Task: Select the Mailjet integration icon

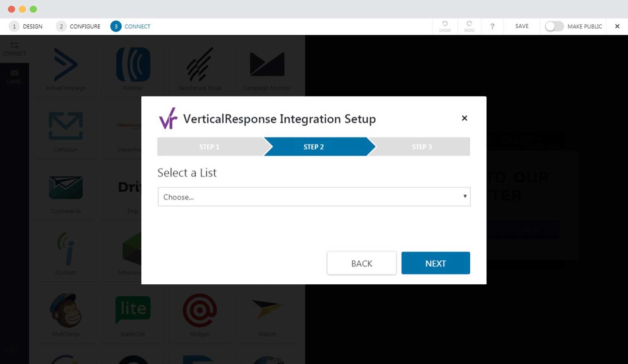Action: tap(267, 309)
